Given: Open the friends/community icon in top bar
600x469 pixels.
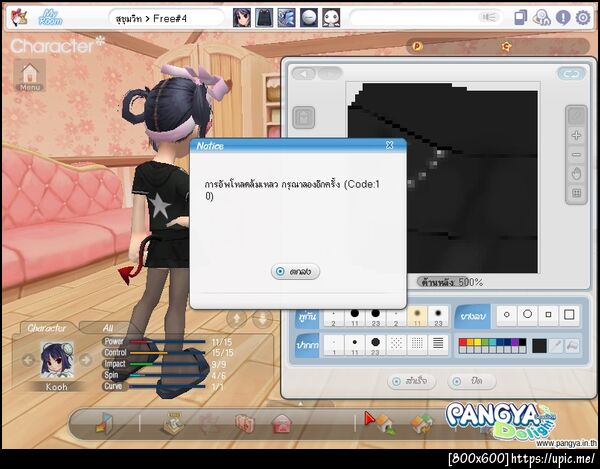Looking at the screenshot, I should click(542, 18).
